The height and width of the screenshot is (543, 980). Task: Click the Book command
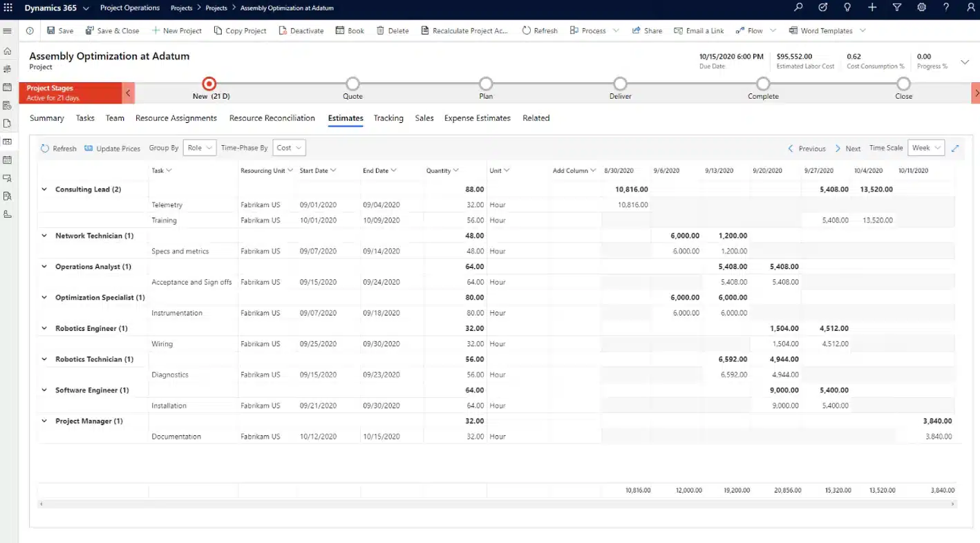pyautogui.click(x=350, y=30)
